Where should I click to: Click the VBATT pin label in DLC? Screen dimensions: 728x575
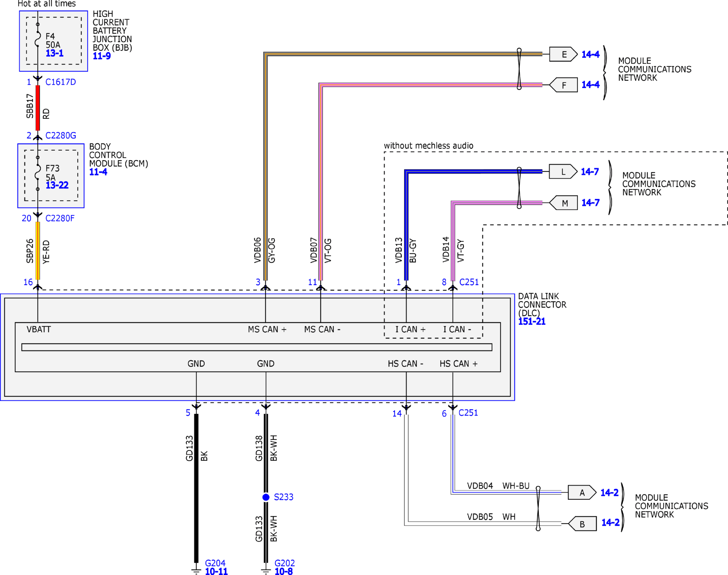coord(39,329)
